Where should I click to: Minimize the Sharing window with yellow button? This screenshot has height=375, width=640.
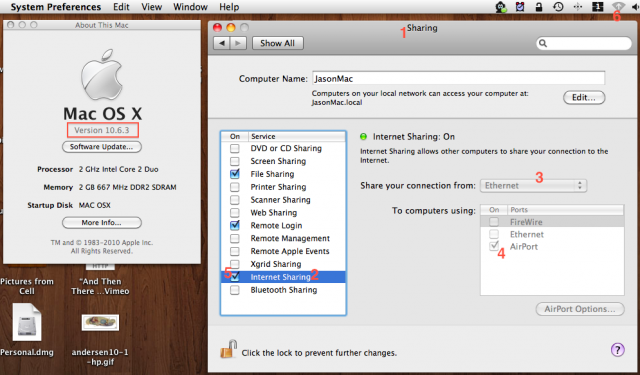231,27
